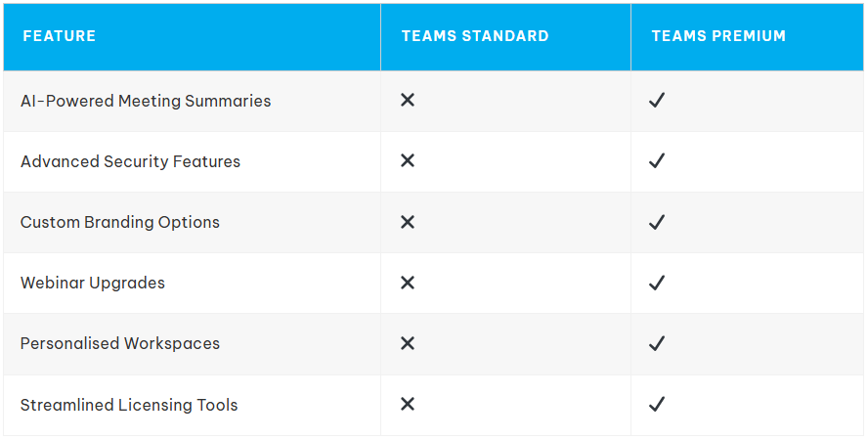
Task: Click the FEATURE column header
Action: click(59, 36)
